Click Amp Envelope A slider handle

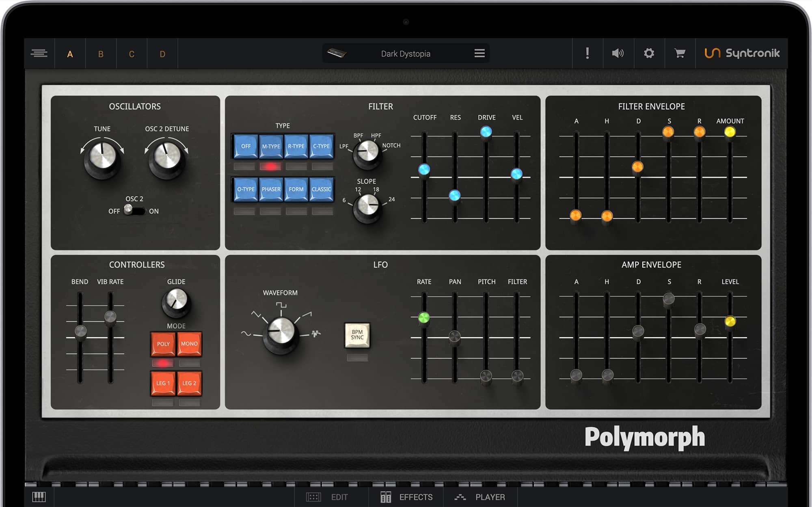tap(576, 375)
